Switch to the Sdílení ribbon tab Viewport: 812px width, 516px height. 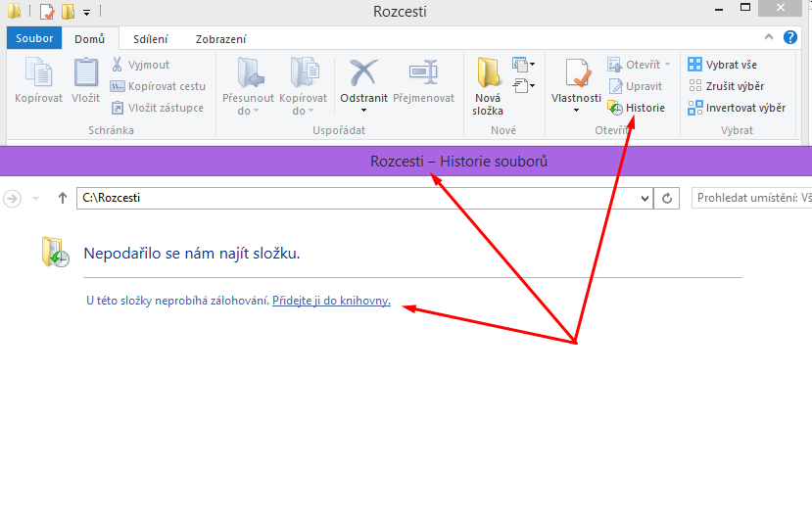click(150, 39)
